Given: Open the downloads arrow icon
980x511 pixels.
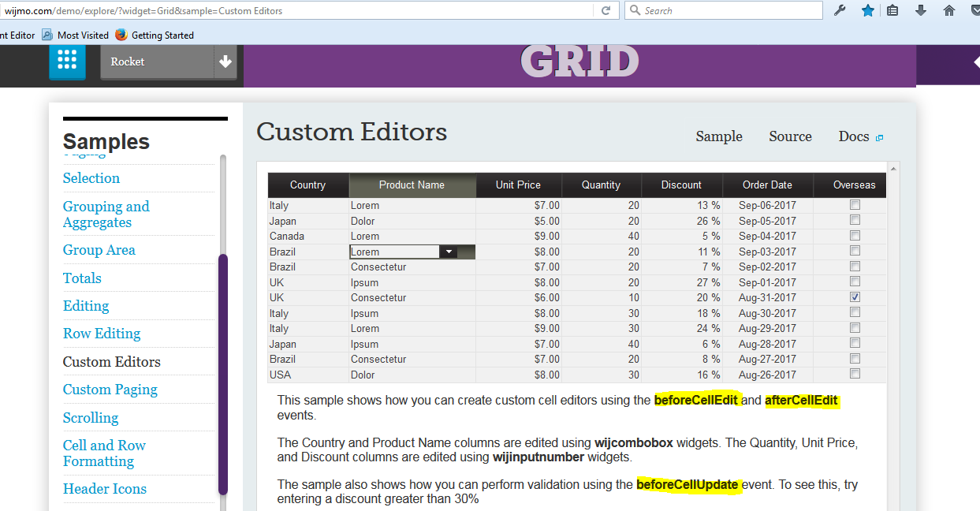Looking at the screenshot, I should (921, 11).
